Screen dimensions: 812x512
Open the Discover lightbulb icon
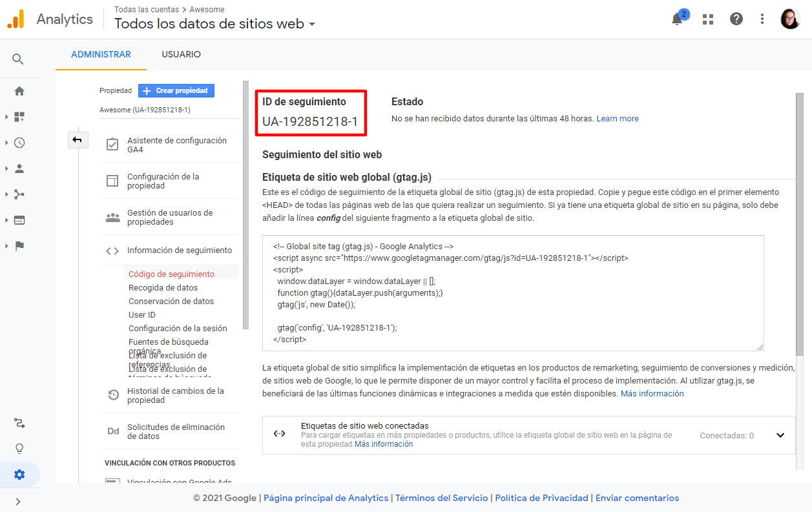[19, 449]
